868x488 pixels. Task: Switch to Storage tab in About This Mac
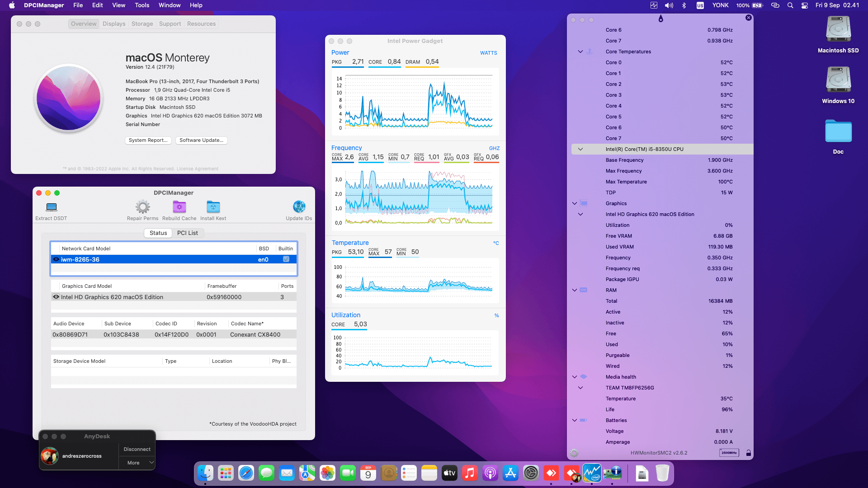coord(142,24)
